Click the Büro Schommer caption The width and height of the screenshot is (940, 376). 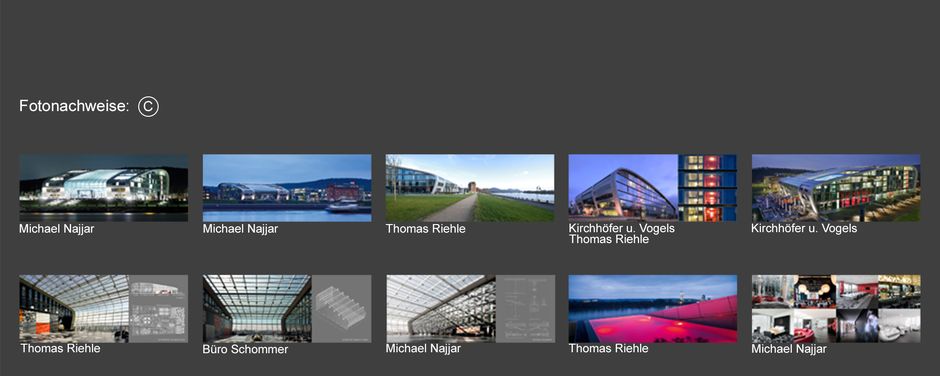(x=245, y=349)
